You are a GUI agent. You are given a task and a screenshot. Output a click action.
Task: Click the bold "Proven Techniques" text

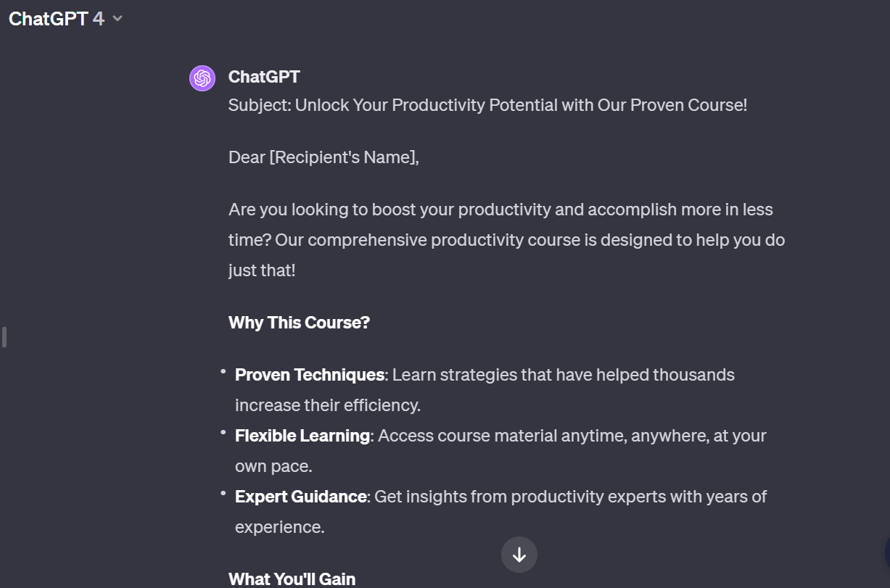310,375
